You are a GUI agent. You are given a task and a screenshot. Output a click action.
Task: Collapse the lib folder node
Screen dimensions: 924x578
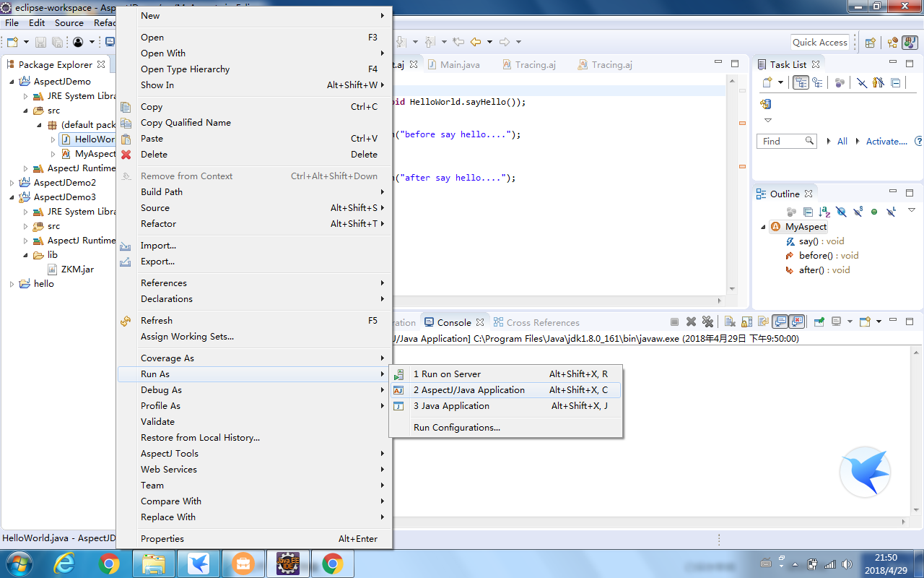[25, 255]
